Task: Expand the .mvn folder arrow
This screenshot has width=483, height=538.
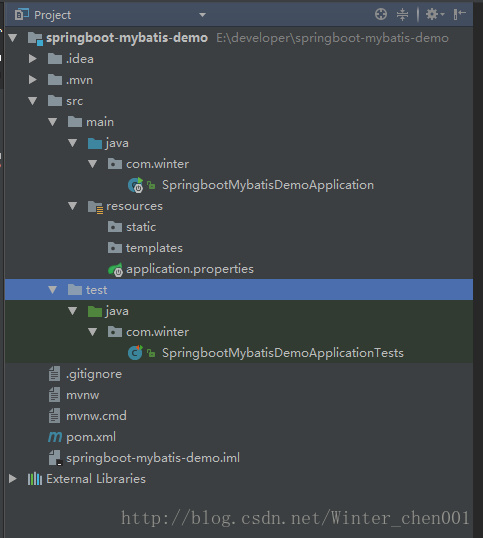Action: point(33,80)
